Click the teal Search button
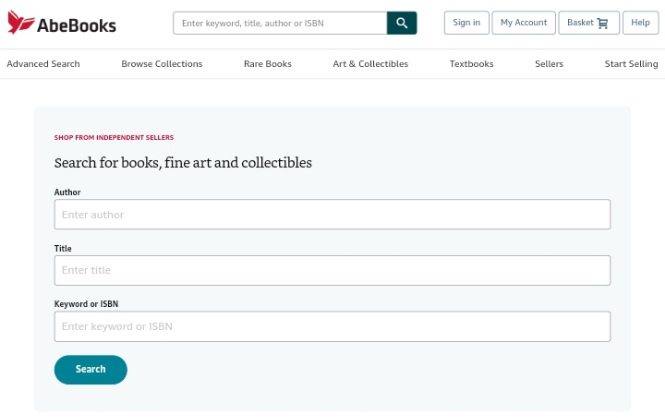The width and height of the screenshot is (665, 418). [91, 370]
